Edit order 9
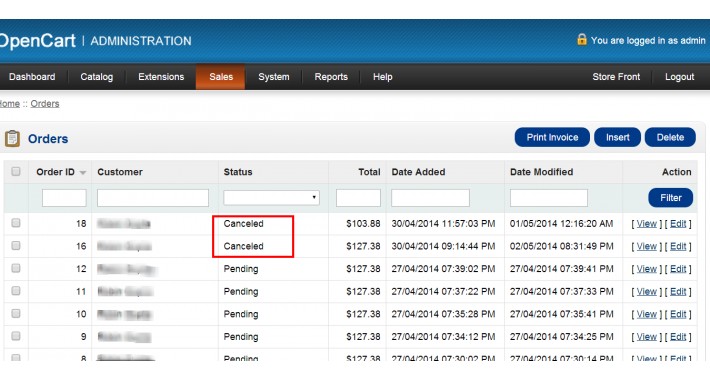The width and height of the screenshot is (710, 380). [678, 337]
